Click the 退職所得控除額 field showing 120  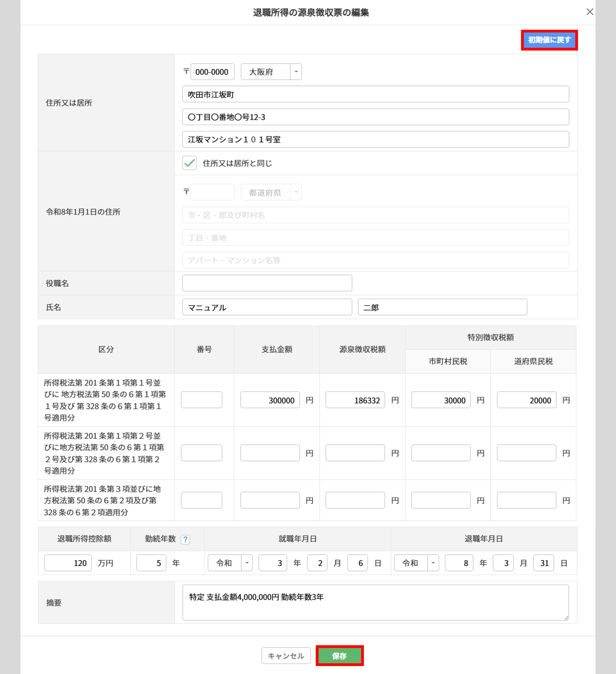[68, 563]
